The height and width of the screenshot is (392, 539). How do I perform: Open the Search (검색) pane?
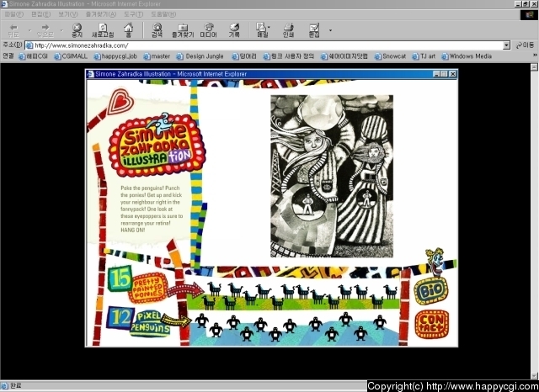[157, 30]
